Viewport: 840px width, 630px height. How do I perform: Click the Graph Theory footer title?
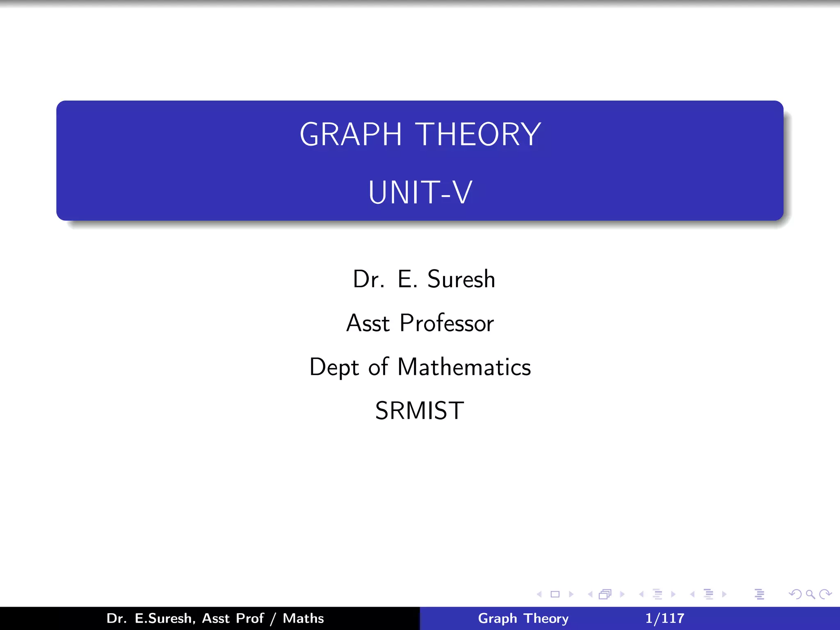[523, 619]
